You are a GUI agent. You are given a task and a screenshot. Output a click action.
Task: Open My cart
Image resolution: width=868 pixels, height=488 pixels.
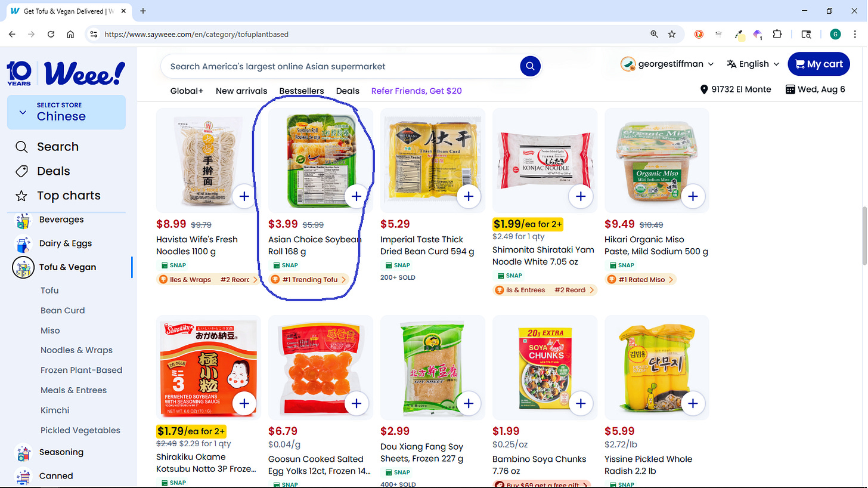[819, 64]
